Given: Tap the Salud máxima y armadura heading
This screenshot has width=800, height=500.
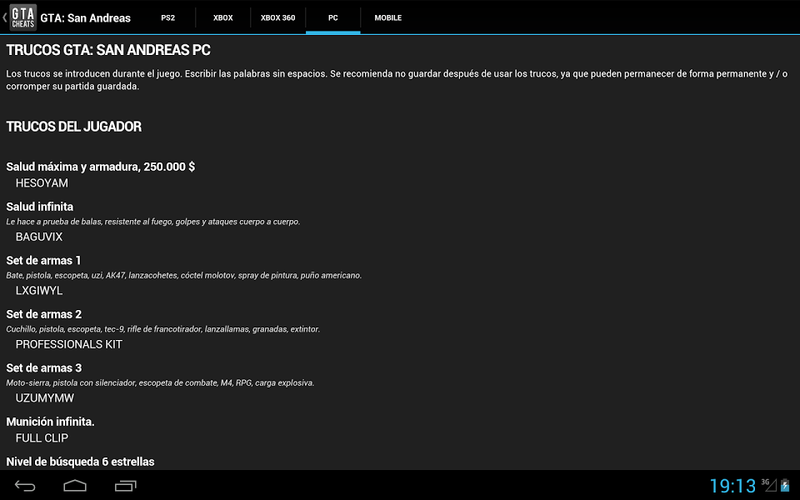Looking at the screenshot, I should tap(101, 167).
